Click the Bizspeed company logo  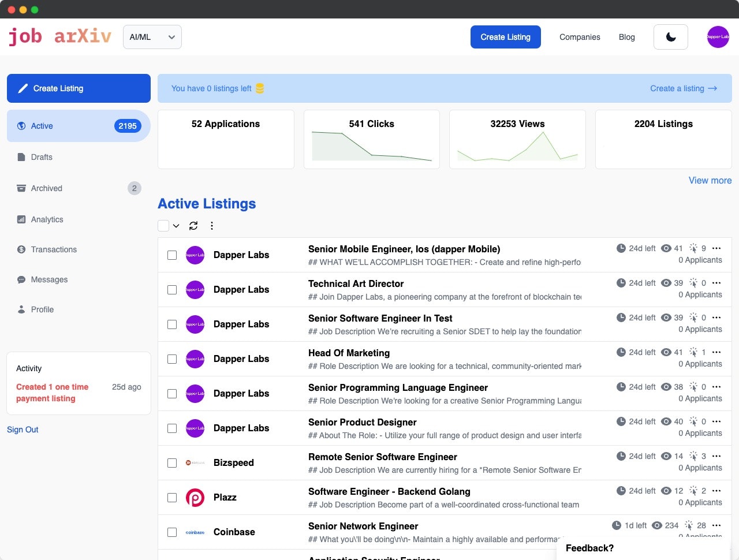[195, 463]
